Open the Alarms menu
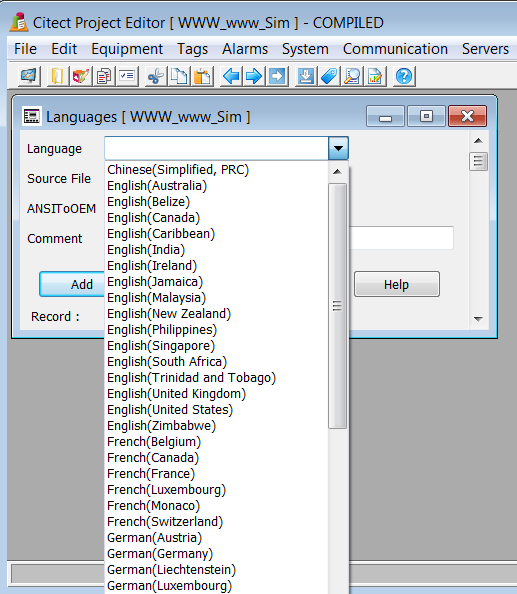The width and height of the screenshot is (517, 594). [245, 49]
